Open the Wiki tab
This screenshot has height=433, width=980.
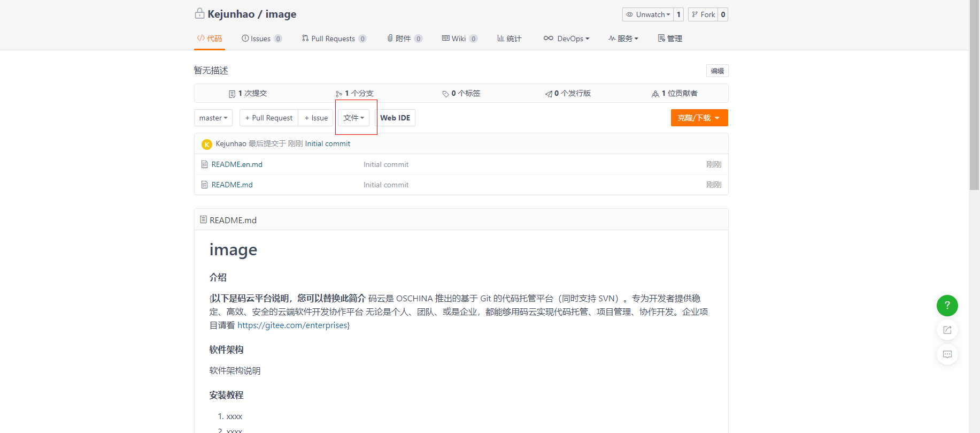point(460,39)
